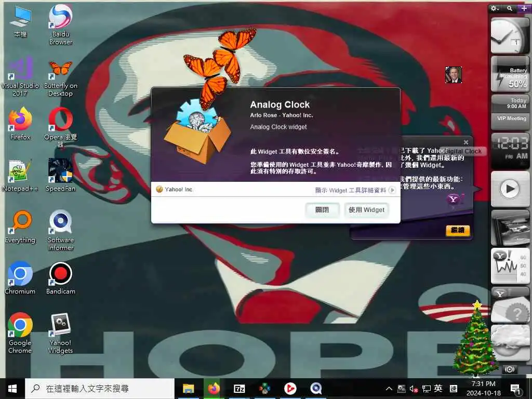
Task: Open the Yahoo stock chart widget
Action: coord(510,265)
